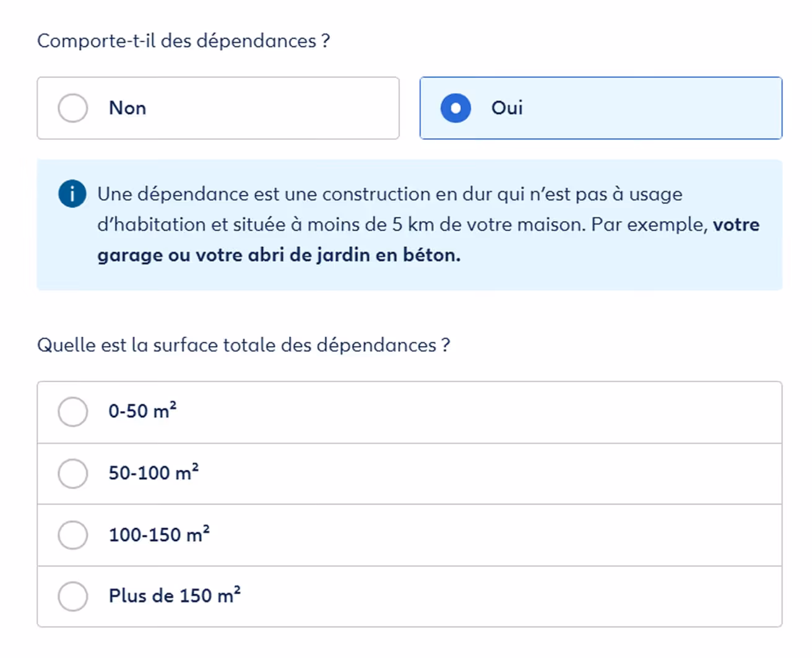Image resolution: width=812 pixels, height=658 pixels.
Task: Click the circle beside 'Plus de 150 m²'
Action: click(72, 596)
